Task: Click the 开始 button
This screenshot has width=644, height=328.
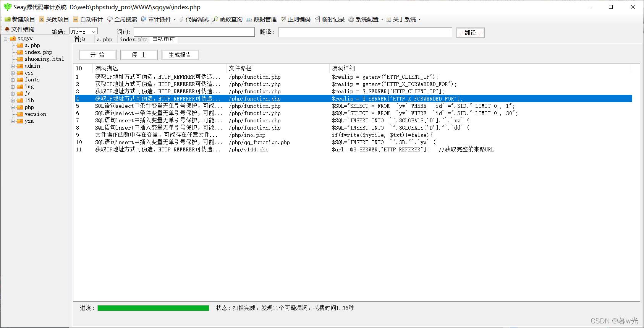Action: click(x=98, y=55)
